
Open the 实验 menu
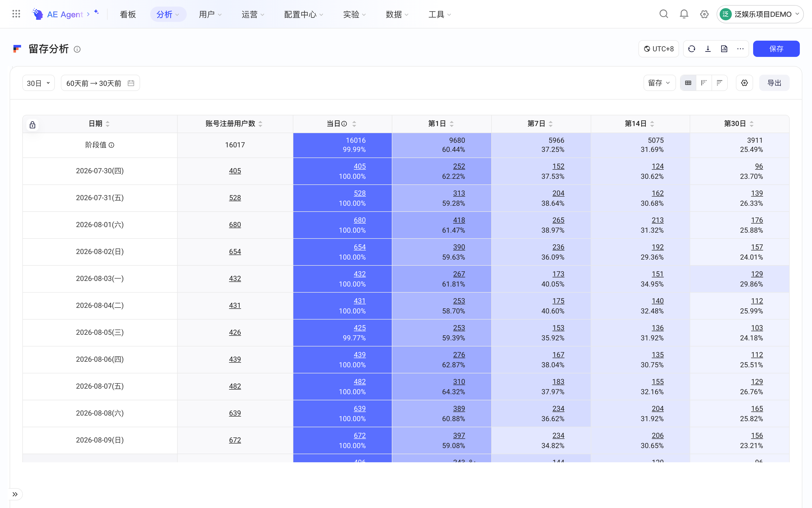355,14
